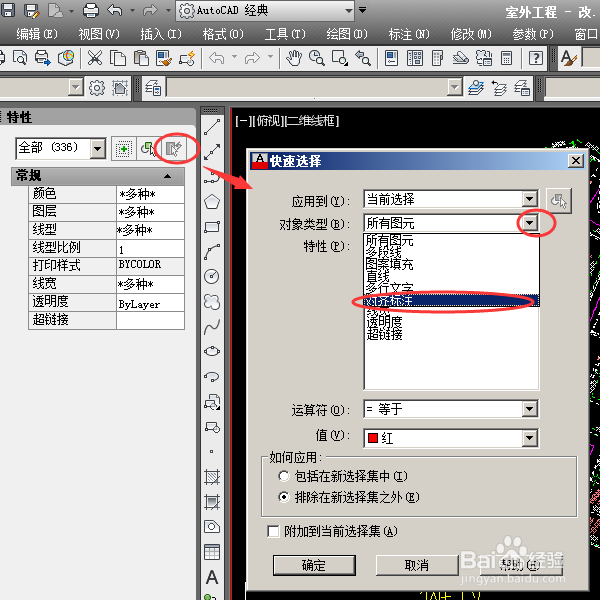Select the Zoom Realtime magnifier tool

(x=317, y=58)
